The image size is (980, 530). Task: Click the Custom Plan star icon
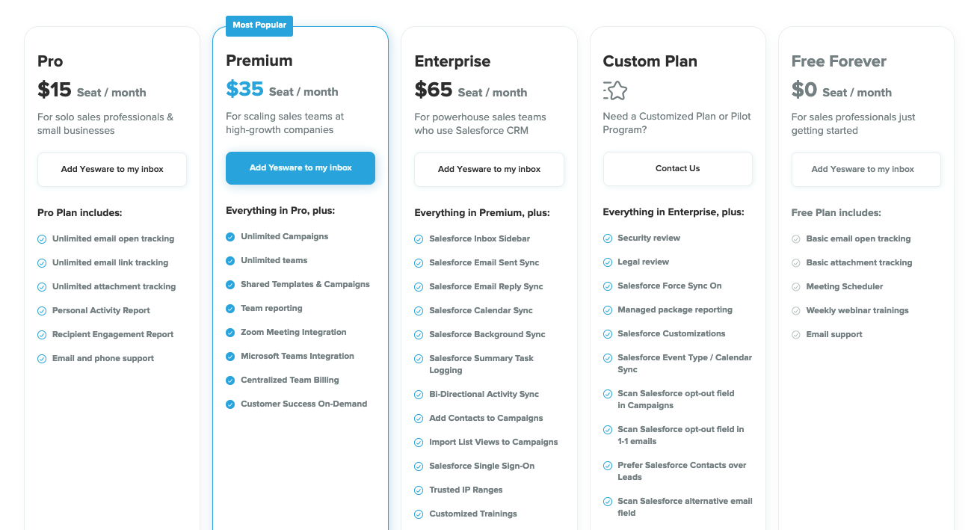(615, 91)
